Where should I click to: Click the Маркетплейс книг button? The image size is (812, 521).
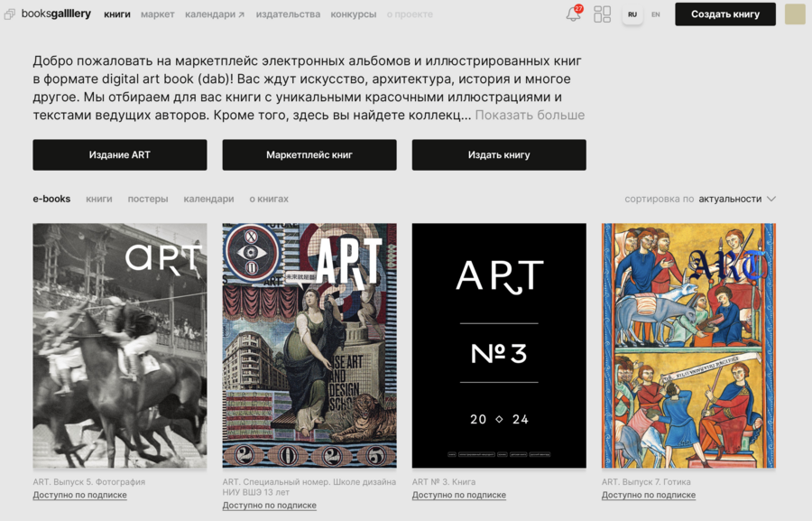tap(309, 154)
